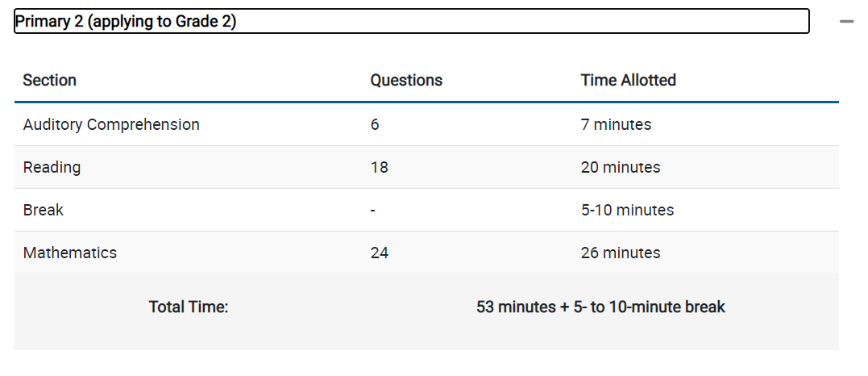
Task: Click the Auditory Comprehension row label
Action: point(111,125)
